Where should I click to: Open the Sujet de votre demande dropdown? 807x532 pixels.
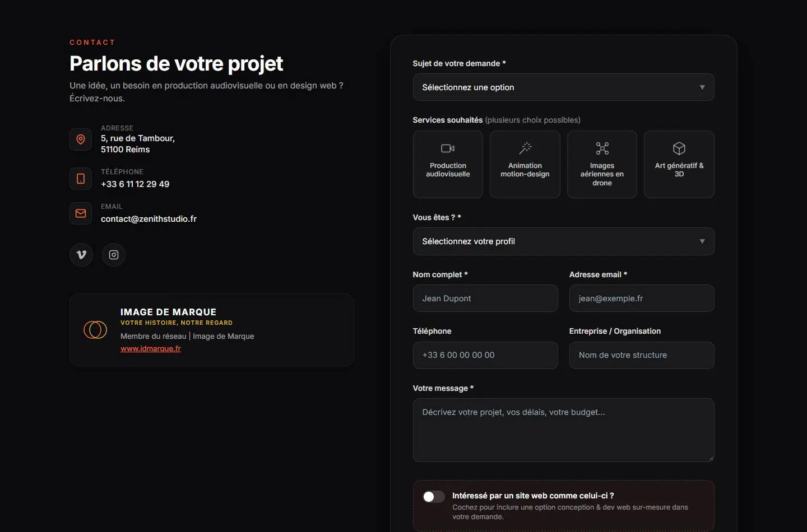[x=563, y=87]
